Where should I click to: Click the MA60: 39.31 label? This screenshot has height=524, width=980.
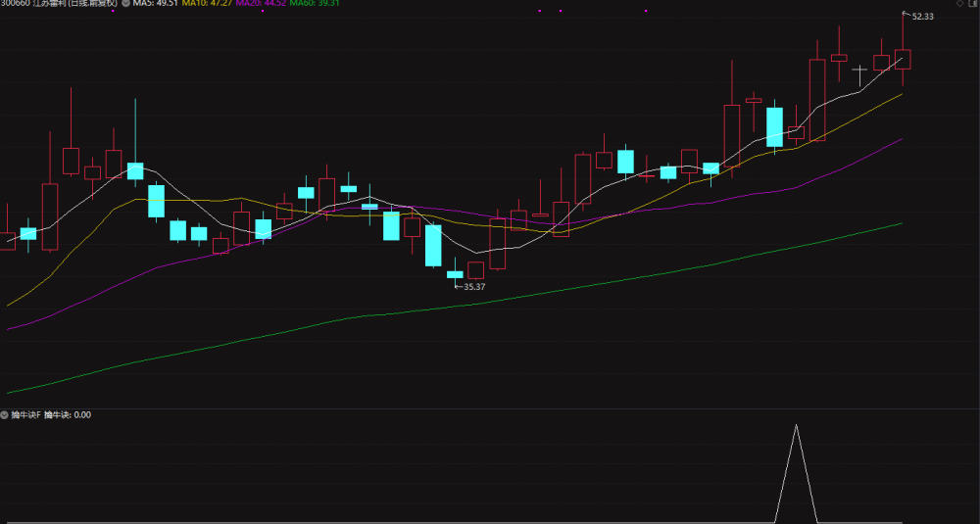coord(315,3)
